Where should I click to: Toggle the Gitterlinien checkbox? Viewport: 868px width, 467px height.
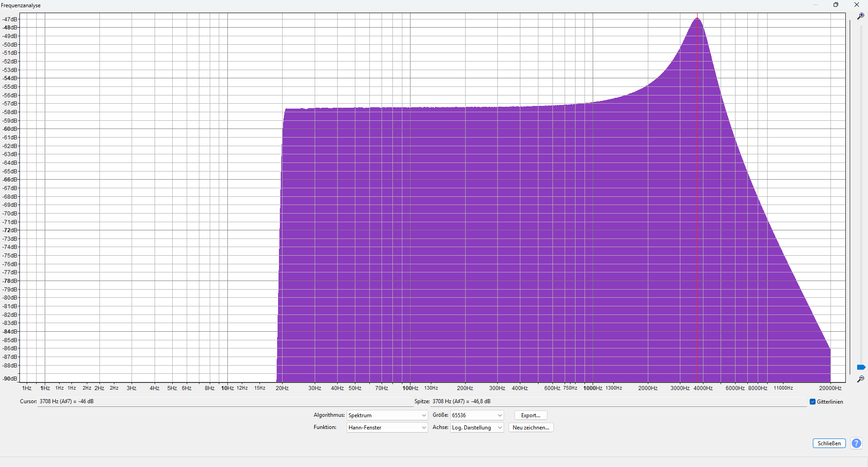(812, 402)
